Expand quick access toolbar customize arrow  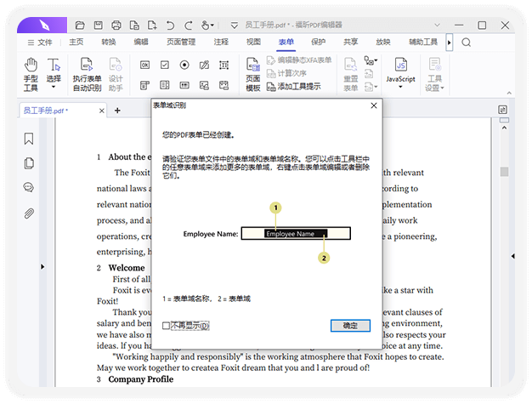pos(234,26)
